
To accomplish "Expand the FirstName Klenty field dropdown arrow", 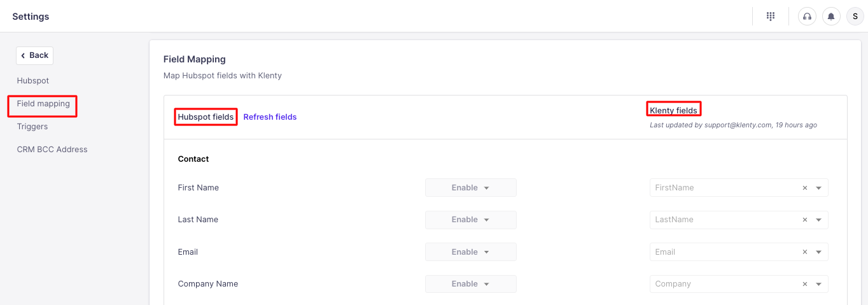I will pyautogui.click(x=818, y=188).
